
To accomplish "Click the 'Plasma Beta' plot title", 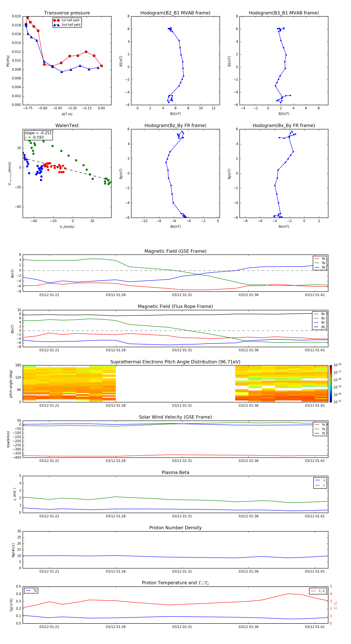I will (175, 473).
